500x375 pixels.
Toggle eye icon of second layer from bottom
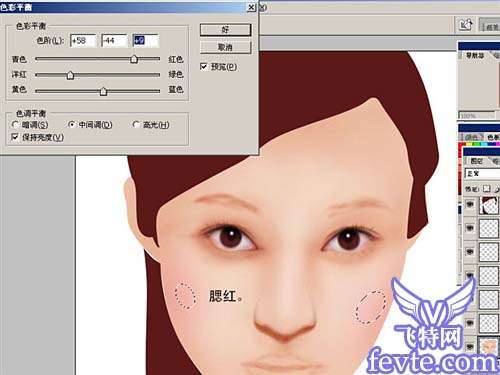pos(470,323)
